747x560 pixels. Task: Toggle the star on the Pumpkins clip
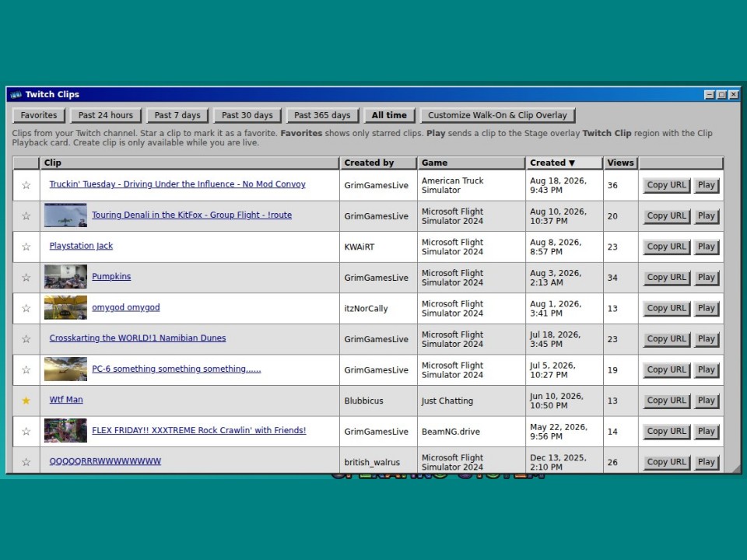(x=26, y=278)
